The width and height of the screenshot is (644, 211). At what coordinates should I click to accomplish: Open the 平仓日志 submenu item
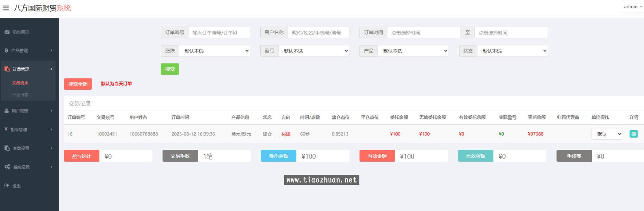coord(20,95)
